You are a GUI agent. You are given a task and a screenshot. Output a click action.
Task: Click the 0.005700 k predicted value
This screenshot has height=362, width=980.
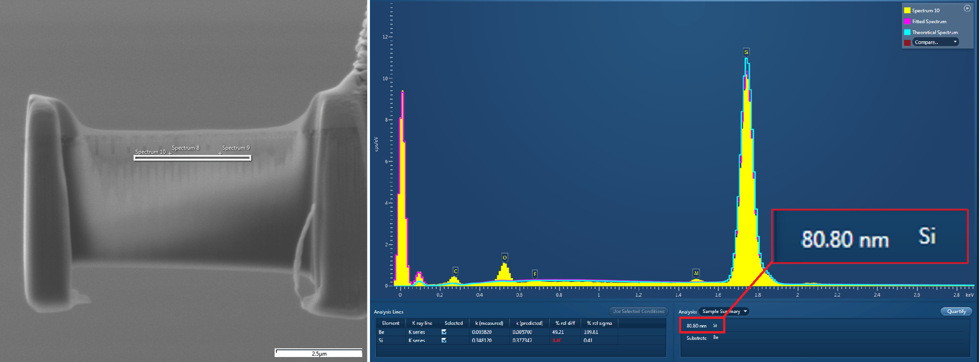(522, 332)
